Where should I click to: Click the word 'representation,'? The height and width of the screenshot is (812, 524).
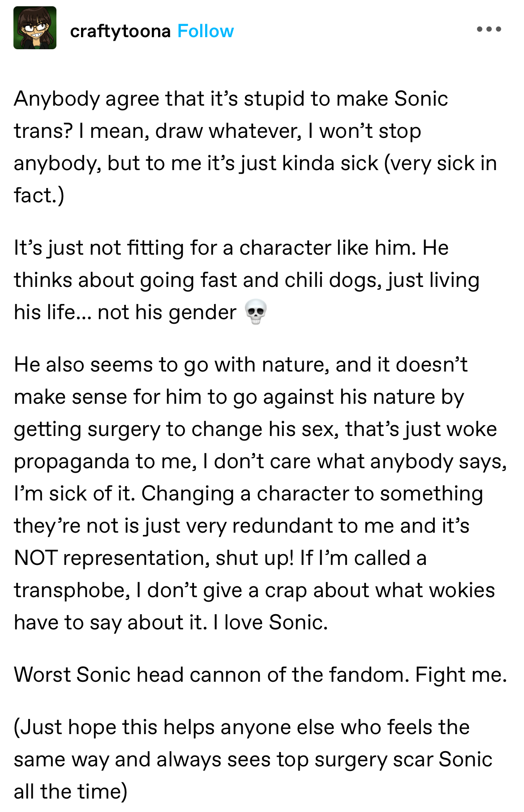pos(136,558)
